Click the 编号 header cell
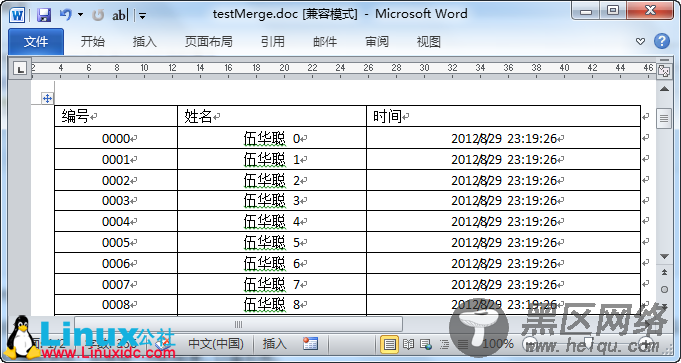681x363 pixels. click(116, 116)
